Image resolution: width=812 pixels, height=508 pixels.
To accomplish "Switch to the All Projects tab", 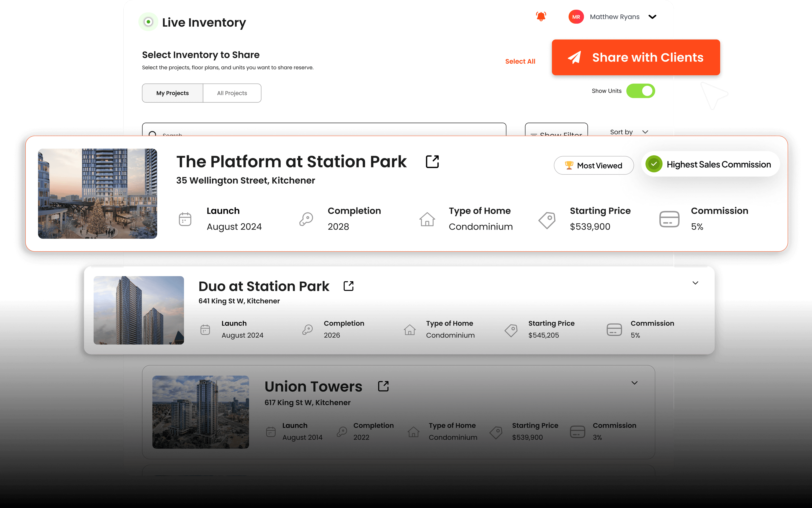I will [232, 93].
